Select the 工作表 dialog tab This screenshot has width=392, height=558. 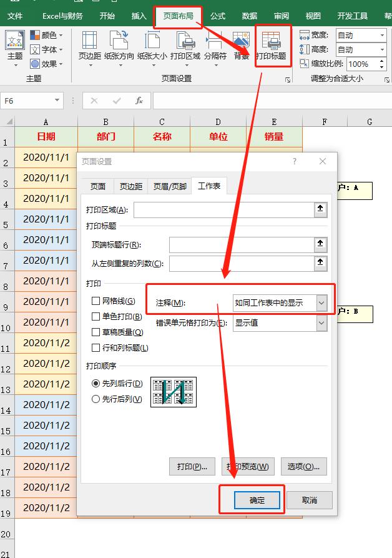[x=209, y=186]
